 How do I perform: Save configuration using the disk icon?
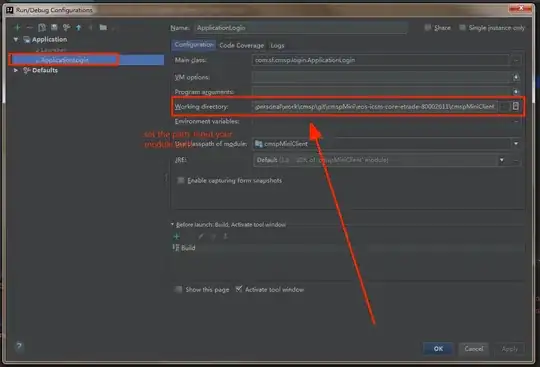click(54, 28)
